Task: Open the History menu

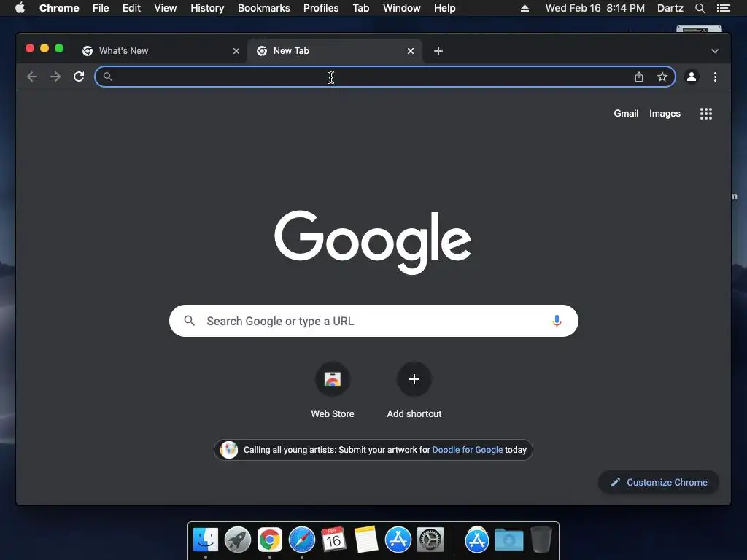Action: pyautogui.click(x=207, y=8)
